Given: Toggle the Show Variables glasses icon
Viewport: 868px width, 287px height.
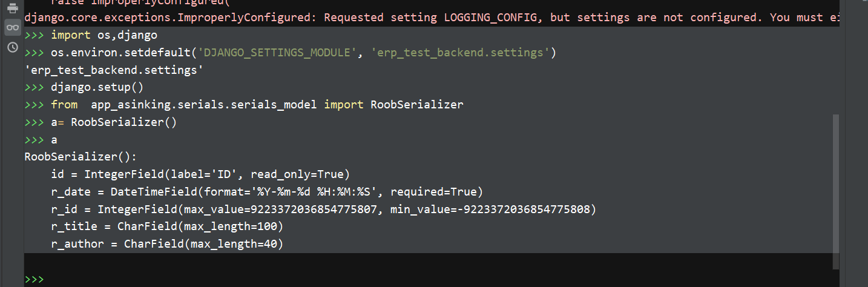Looking at the screenshot, I should 12,27.
